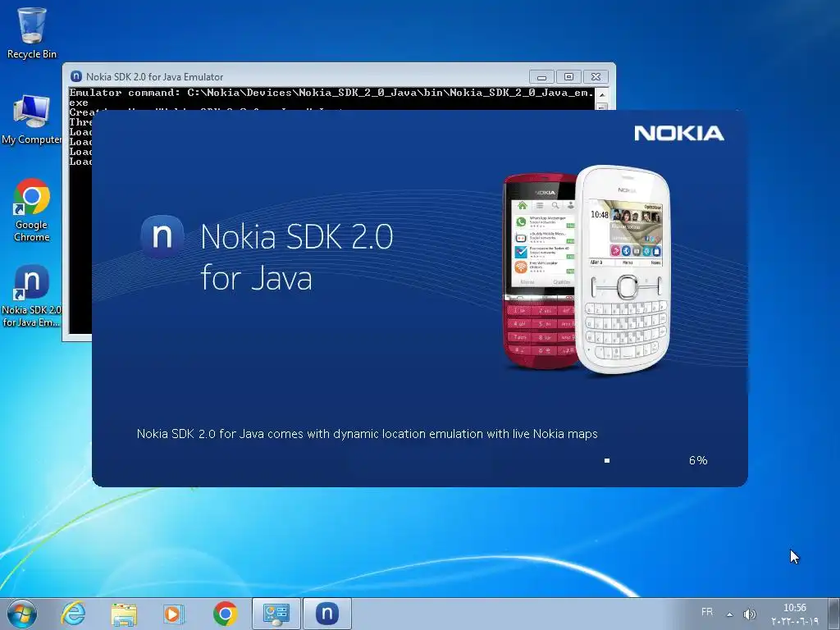Switch to the control panel taskbar window
The height and width of the screenshot is (630, 840).
276,614
